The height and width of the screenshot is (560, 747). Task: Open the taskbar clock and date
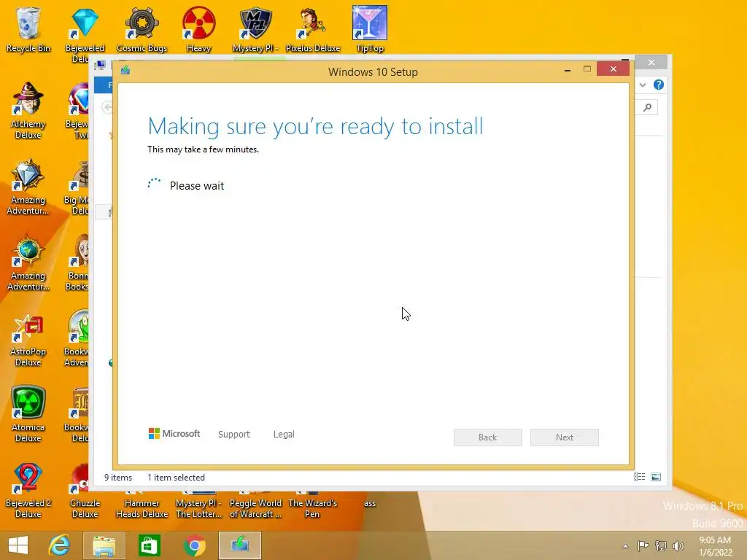coord(715,546)
